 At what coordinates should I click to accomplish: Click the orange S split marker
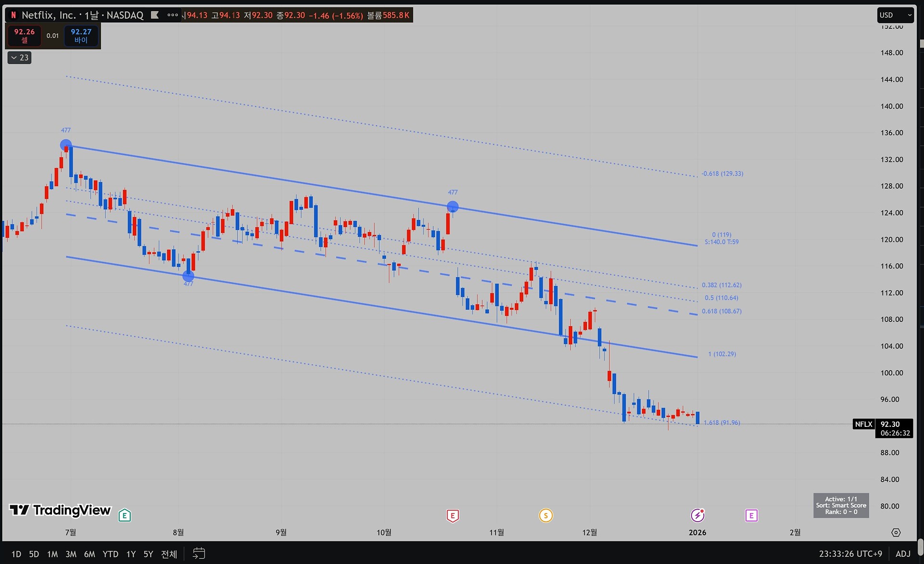click(x=546, y=515)
